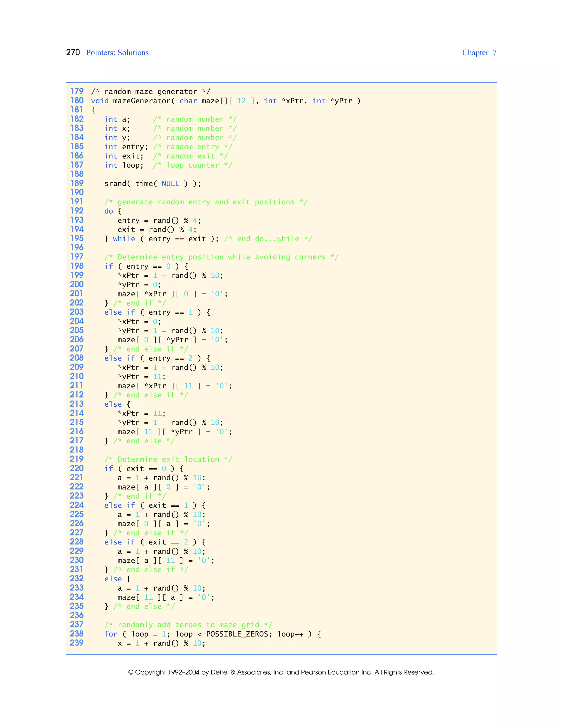Click the 'Chapter 7' header text
Image resolution: width=563 pixels, height=728 pixels.
479,53
